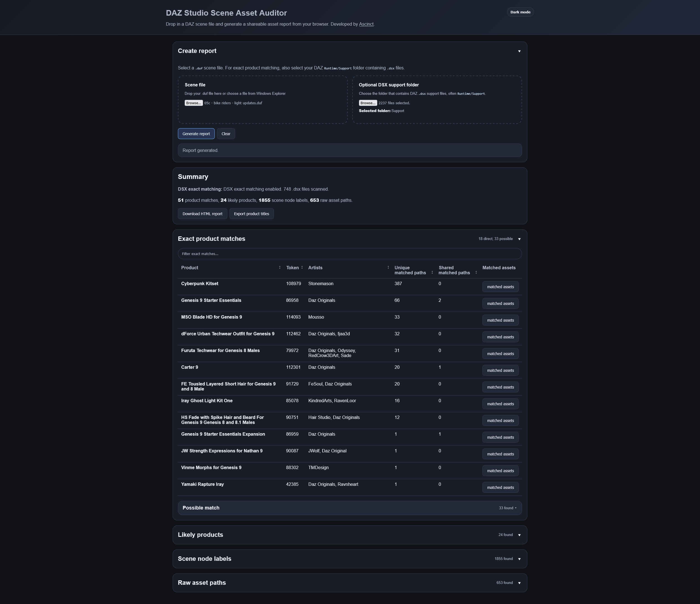700x604 pixels.
Task: Select token value 108979
Action: coord(293,283)
